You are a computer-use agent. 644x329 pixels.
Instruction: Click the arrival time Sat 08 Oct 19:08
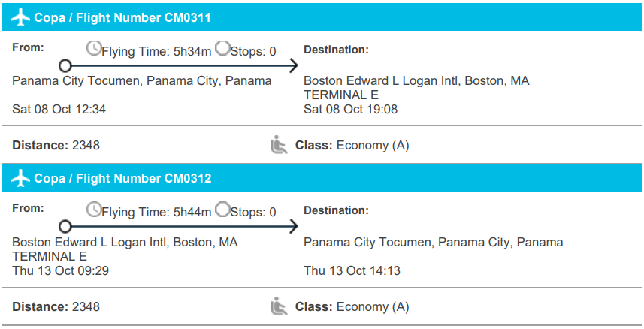tap(350, 110)
